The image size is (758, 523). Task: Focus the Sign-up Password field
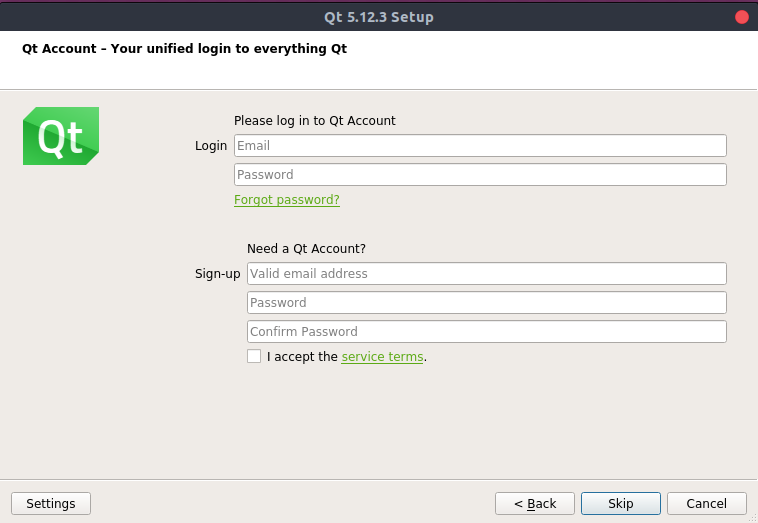click(x=487, y=303)
